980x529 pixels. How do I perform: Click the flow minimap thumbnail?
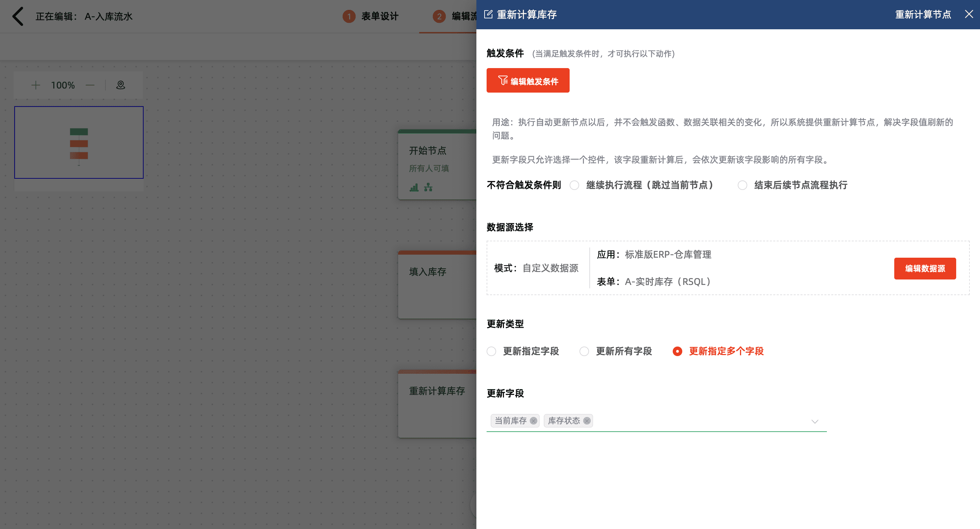click(x=79, y=142)
